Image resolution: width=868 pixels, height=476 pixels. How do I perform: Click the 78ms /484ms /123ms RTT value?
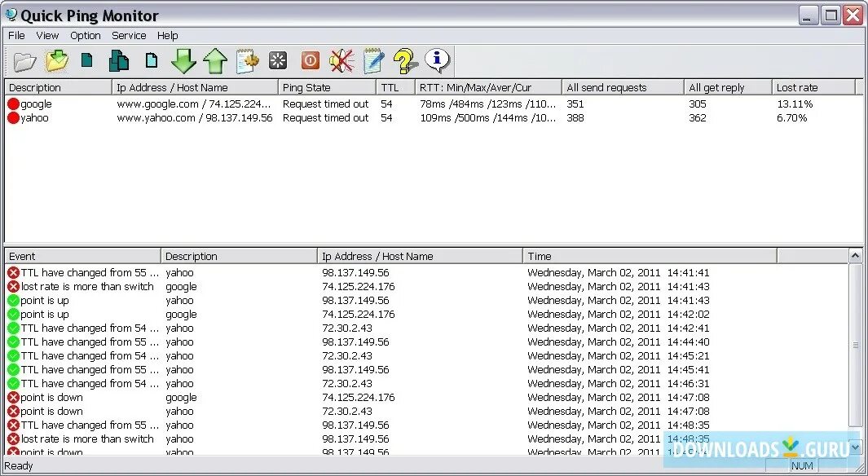click(487, 104)
